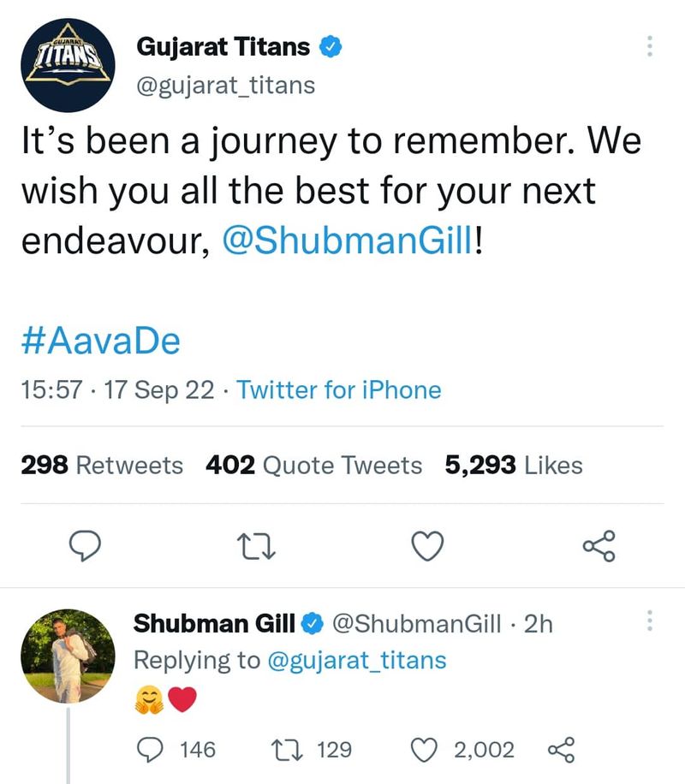Share Shubman Gill's reply

tap(561, 751)
